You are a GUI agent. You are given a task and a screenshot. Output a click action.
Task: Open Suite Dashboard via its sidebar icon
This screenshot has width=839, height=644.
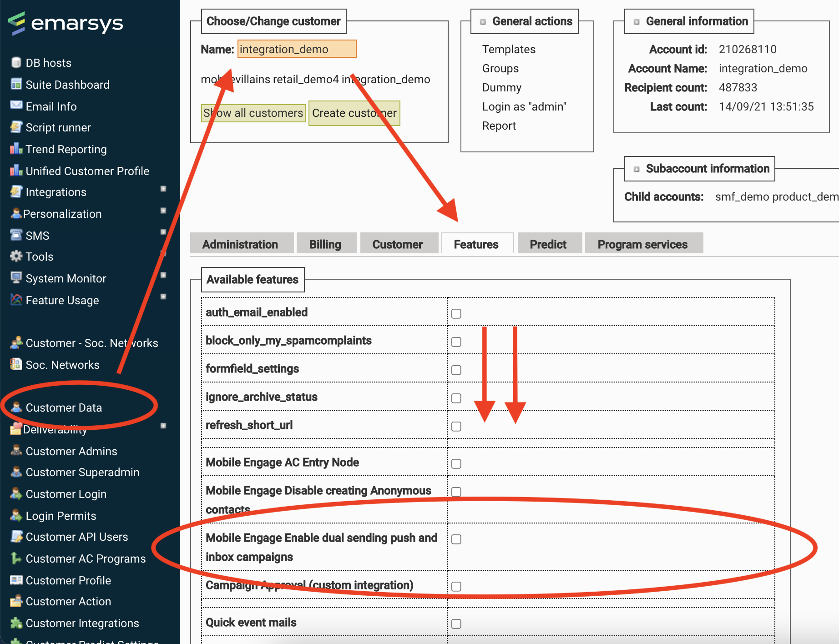15,84
